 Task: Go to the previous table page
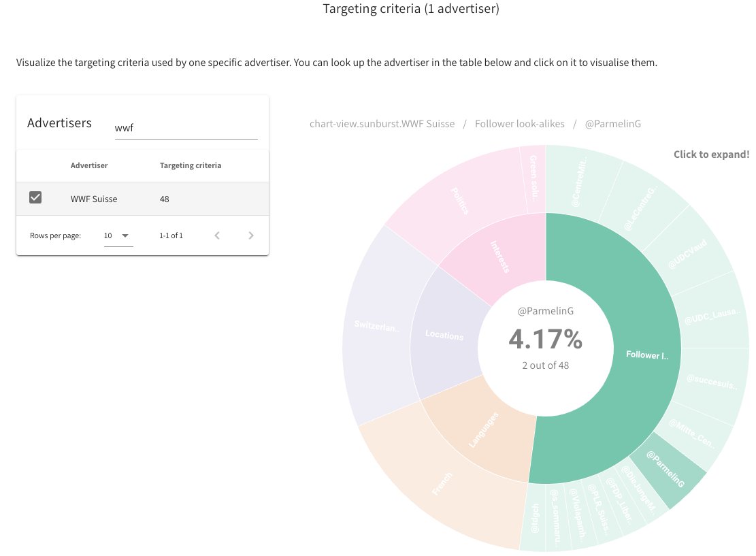tap(217, 235)
